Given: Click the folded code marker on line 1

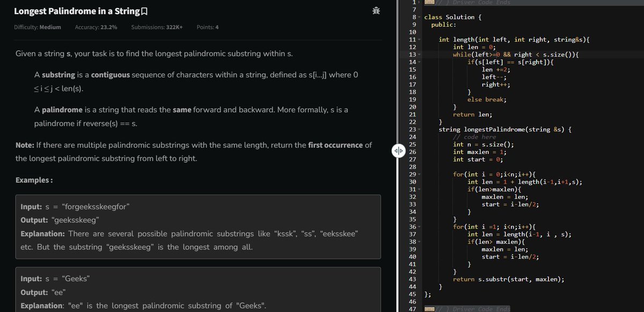Looking at the screenshot, I should click(x=429, y=3).
